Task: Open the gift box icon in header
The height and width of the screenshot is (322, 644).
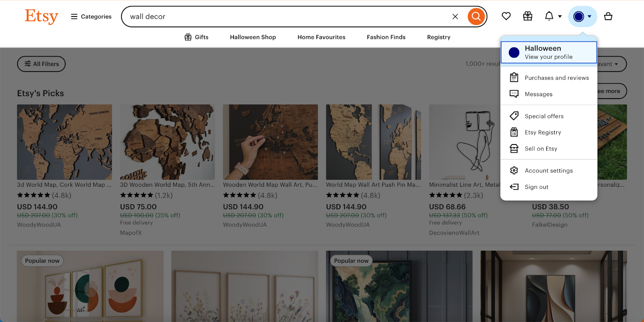Action: coord(528,17)
